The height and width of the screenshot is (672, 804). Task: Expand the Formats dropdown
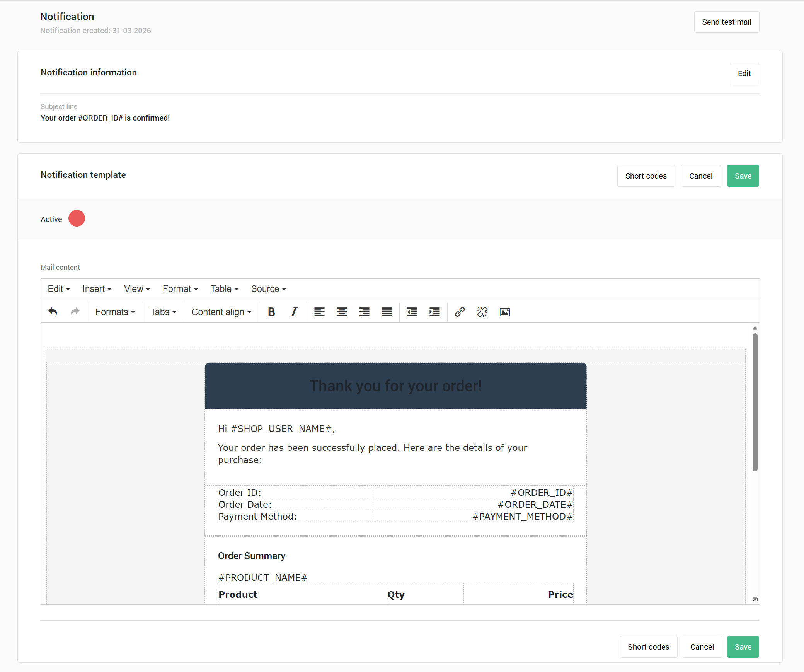115,312
